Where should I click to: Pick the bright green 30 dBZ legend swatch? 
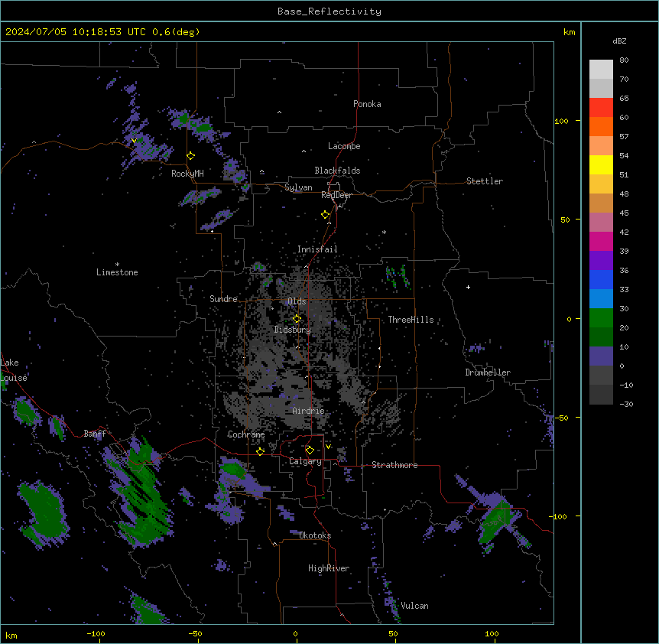point(601,318)
